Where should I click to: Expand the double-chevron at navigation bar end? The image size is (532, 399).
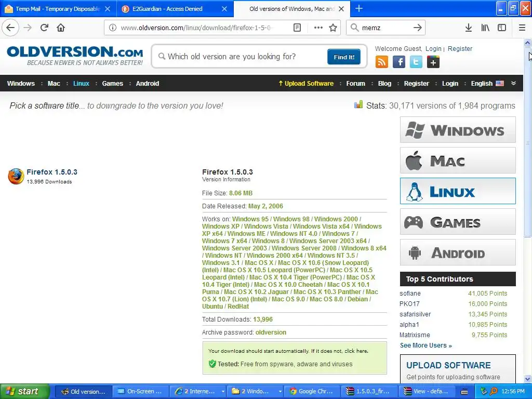point(513,83)
